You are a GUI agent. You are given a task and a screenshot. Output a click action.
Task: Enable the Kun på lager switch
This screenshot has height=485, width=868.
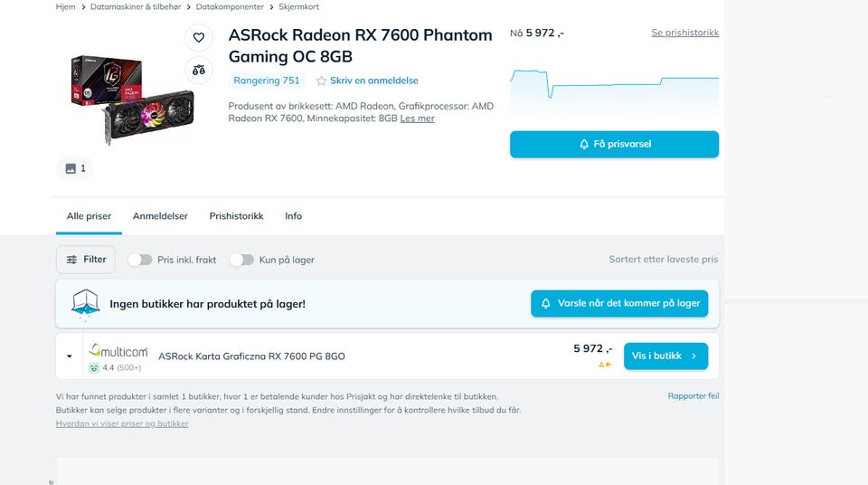coord(241,260)
